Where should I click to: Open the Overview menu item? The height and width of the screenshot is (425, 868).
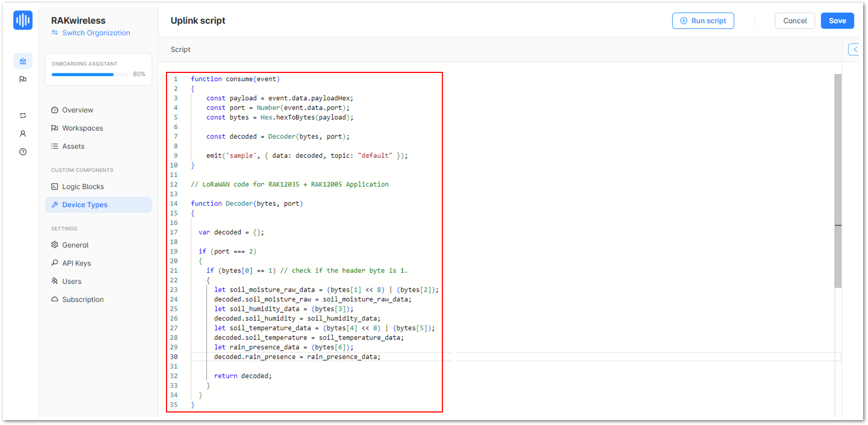click(99, 110)
